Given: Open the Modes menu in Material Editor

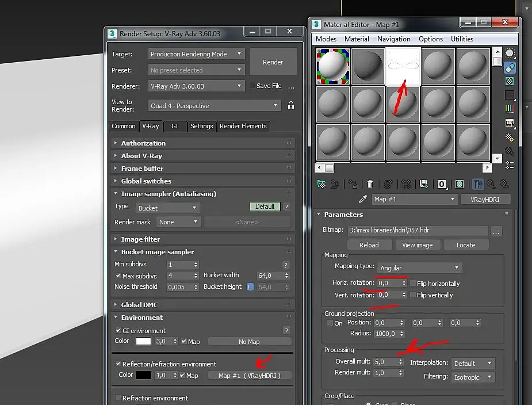Looking at the screenshot, I should (x=326, y=39).
